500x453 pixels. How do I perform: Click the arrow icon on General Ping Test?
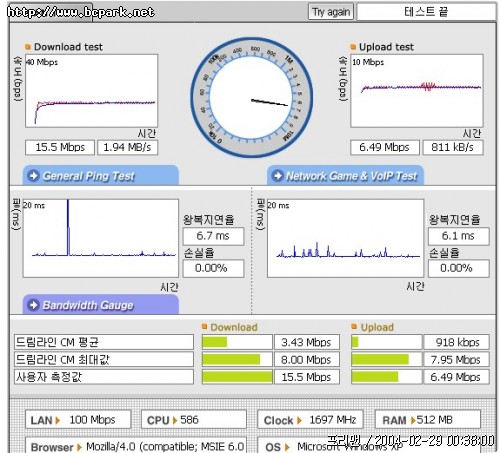(34, 175)
